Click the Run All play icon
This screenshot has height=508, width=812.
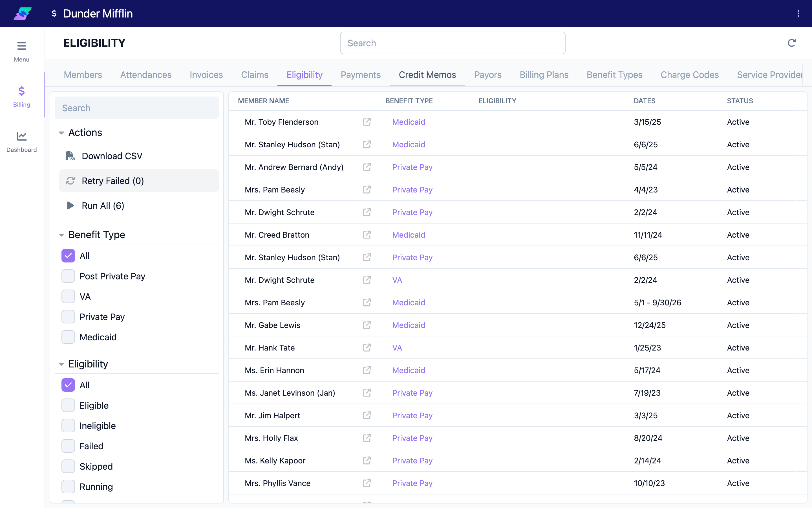pyautogui.click(x=70, y=206)
